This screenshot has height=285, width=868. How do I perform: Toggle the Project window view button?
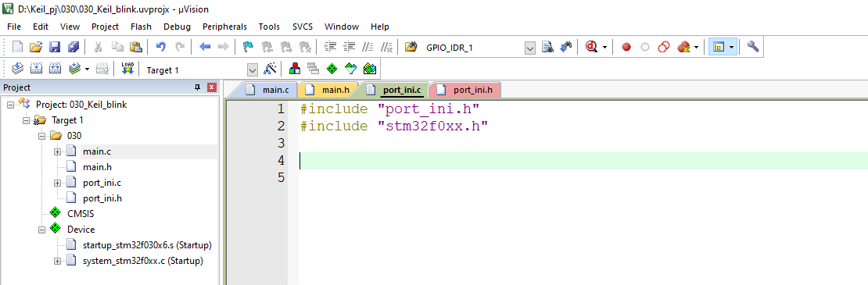pyautogui.click(x=719, y=47)
